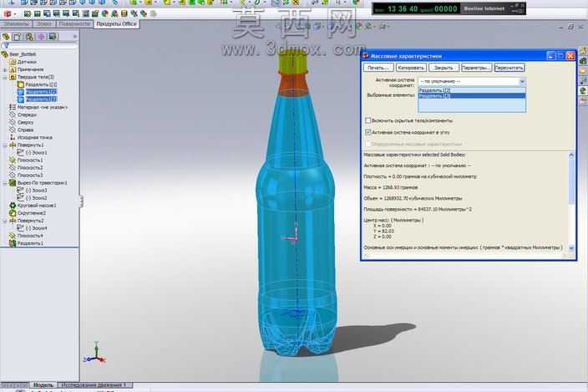The height and width of the screenshot is (392, 588).
Task: Click the Копировать button
Action: click(x=411, y=68)
